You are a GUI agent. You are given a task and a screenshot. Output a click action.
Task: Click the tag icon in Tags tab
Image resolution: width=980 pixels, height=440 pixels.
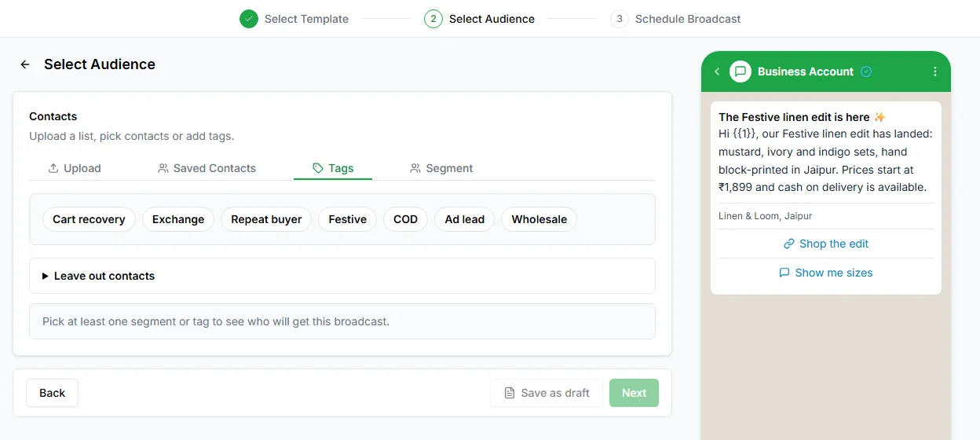(318, 168)
